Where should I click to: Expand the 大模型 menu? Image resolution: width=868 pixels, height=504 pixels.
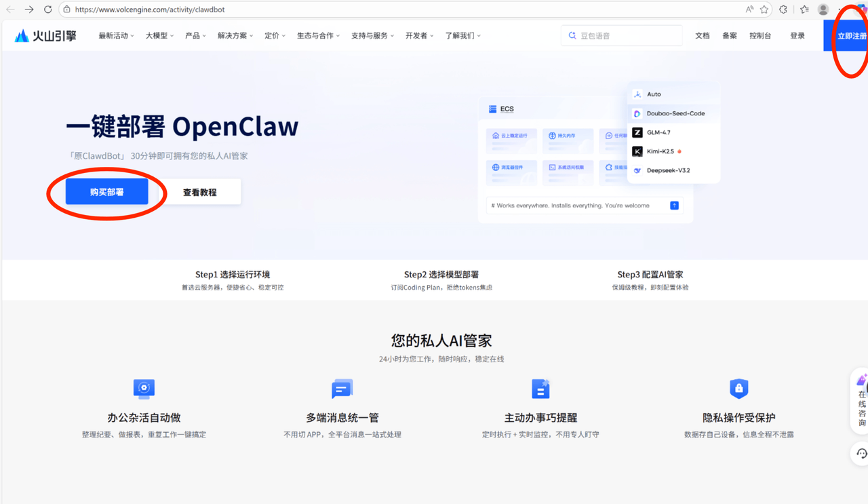(159, 36)
